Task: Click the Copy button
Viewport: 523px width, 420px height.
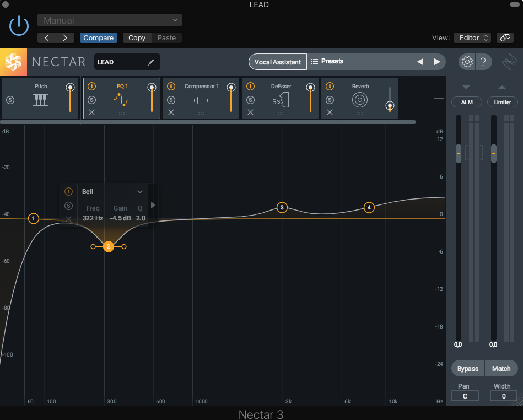Action: [x=137, y=37]
